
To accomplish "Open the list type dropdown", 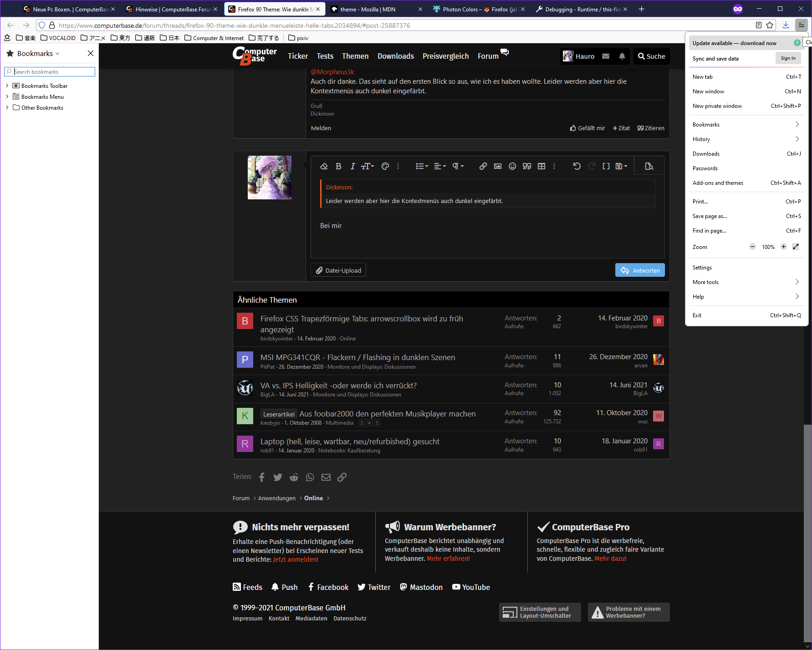I will tap(422, 166).
